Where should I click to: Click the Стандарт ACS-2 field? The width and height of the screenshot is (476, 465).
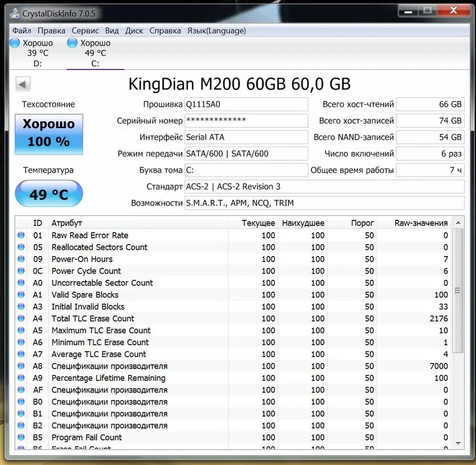point(325,187)
